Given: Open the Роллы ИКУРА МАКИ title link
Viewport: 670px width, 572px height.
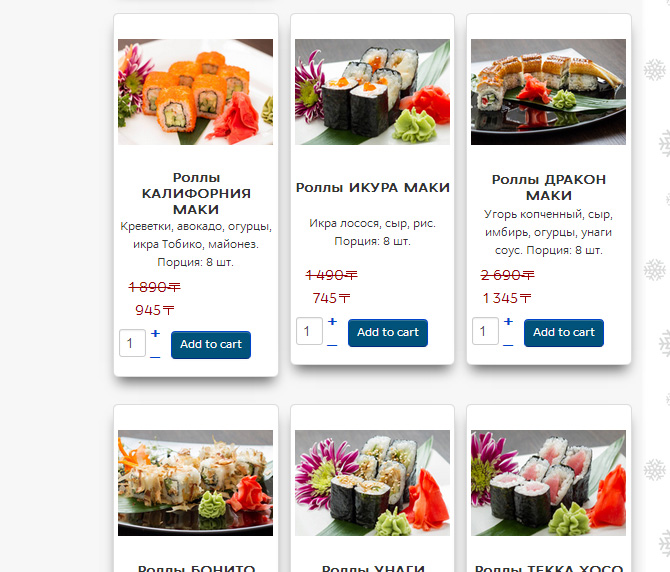Looking at the screenshot, I should coord(373,188).
